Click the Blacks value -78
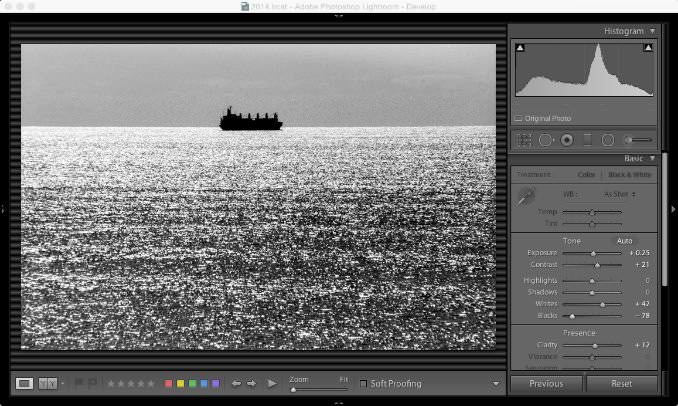This screenshot has height=406, width=678. coord(642,316)
